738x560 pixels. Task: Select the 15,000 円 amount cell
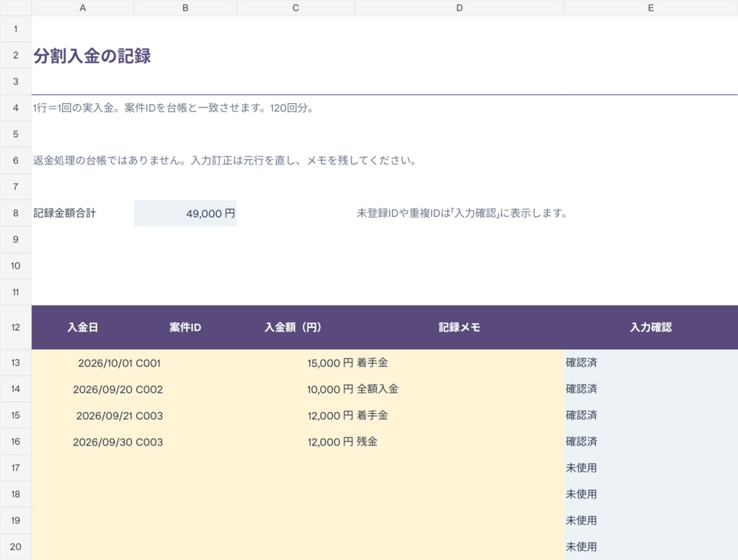tap(295, 363)
